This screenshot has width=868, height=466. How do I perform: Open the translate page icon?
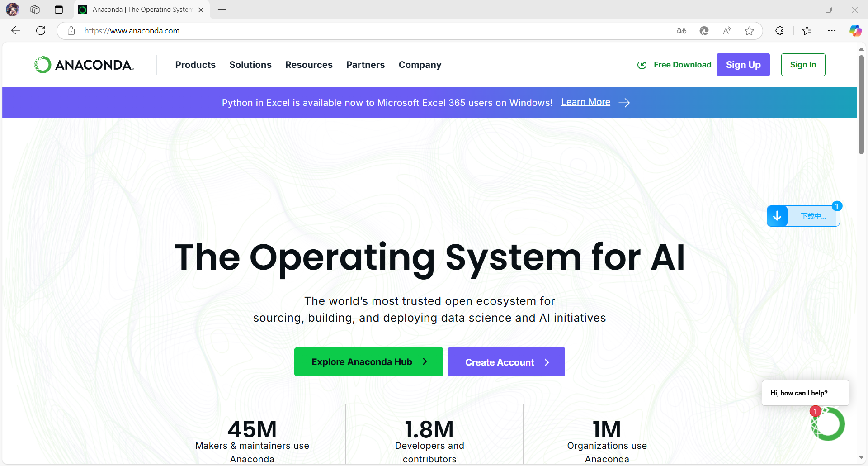681,31
